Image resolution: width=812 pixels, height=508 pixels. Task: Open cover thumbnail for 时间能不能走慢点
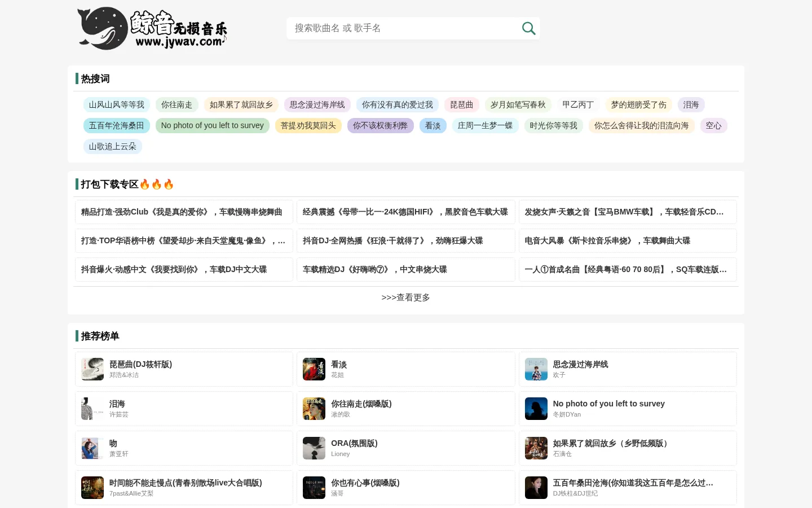(x=92, y=488)
